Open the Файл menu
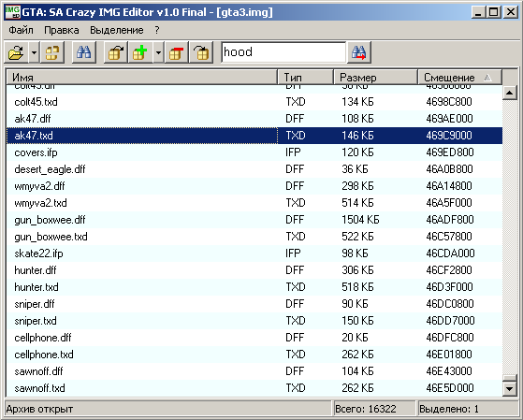This screenshot has width=523, height=420. pyautogui.click(x=21, y=30)
